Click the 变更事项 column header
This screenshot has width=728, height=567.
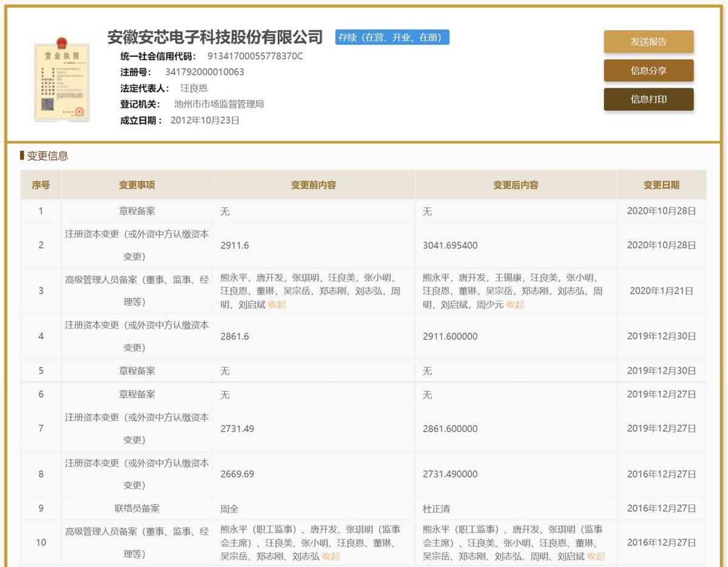pyautogui.click(x=136, y=185)
